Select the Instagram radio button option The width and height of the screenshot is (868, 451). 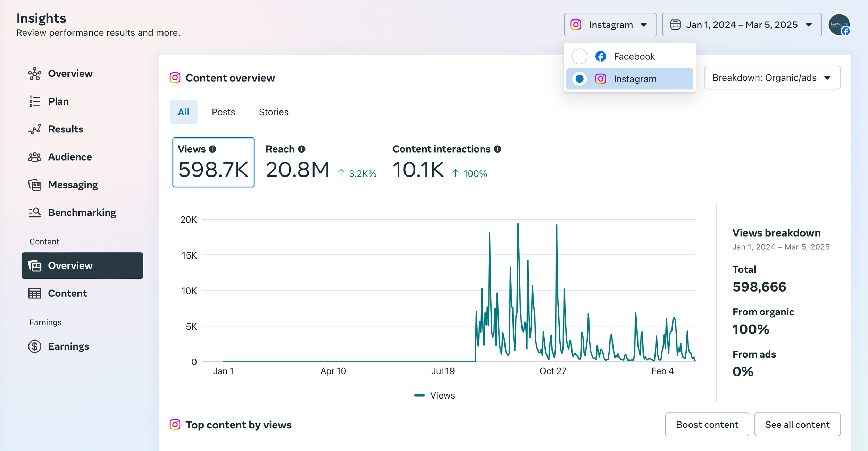click(x=579, y=79)
